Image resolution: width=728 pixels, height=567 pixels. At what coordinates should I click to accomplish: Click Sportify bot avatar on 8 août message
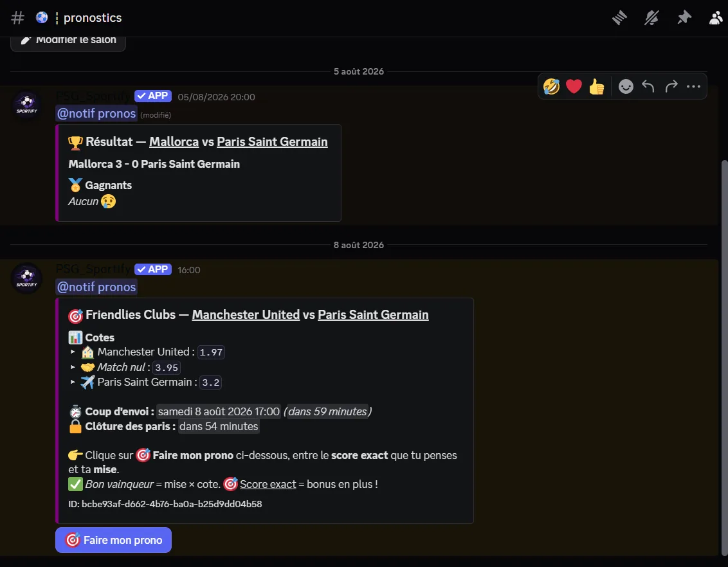pyautogui.click(x=26, y=278)
